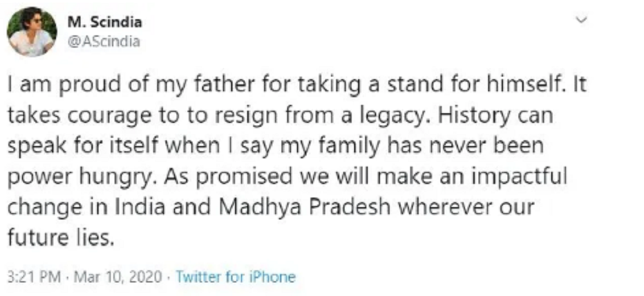Visit the @AScindia handle link

104,41
